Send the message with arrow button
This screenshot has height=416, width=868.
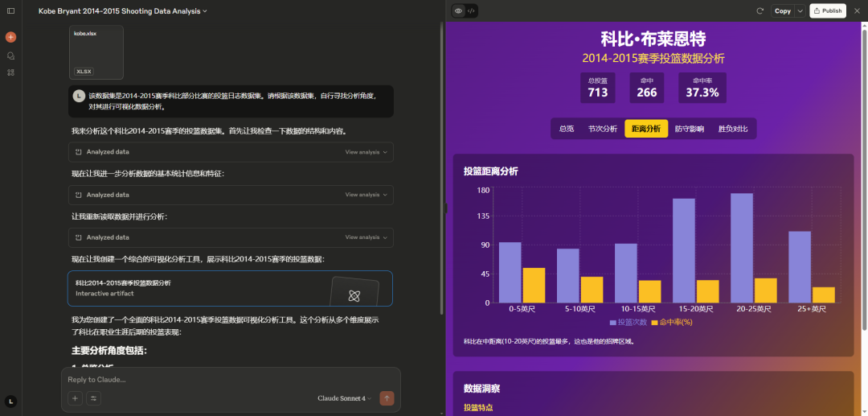(x=387, y=398)
